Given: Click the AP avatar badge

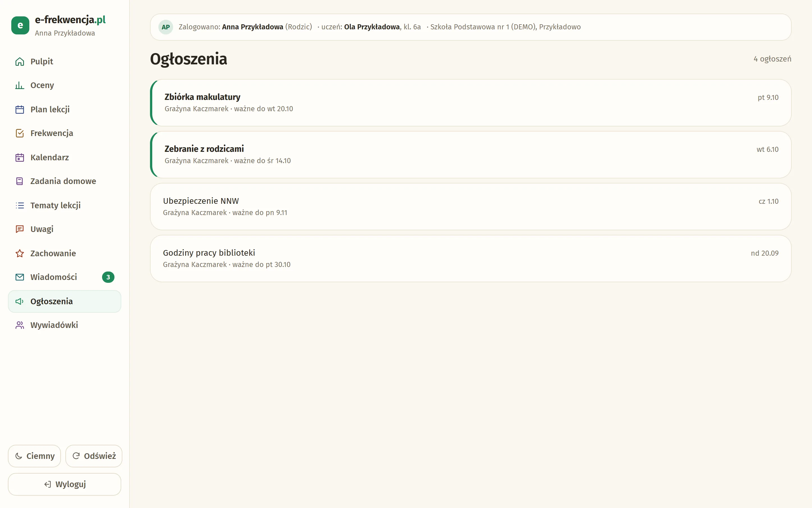Looking at the screenshot, I should 166,27.
